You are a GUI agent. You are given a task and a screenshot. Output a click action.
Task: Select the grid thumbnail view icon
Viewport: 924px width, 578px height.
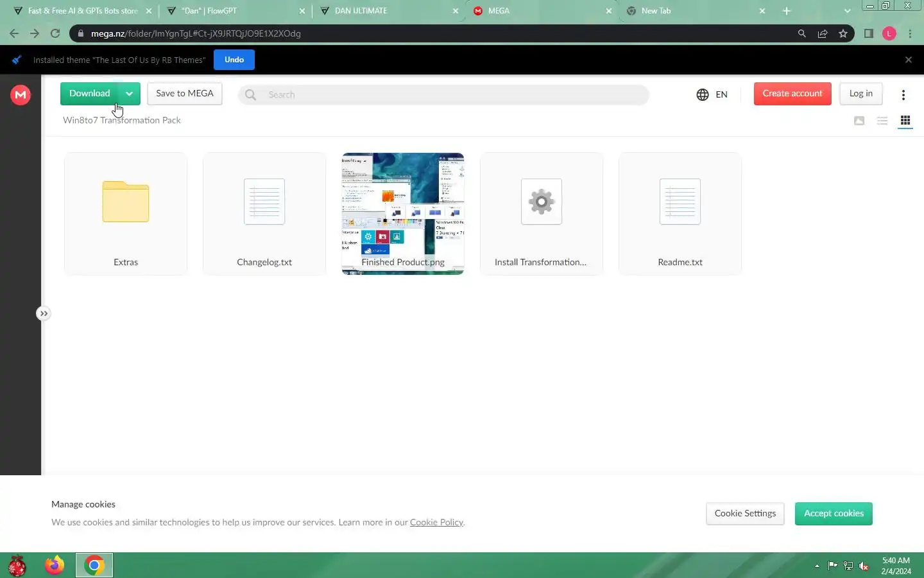point(905,121)
